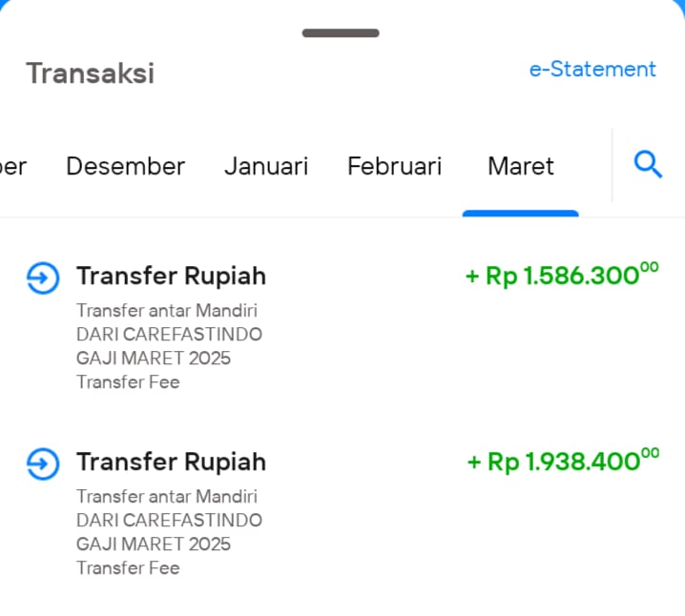Viewport: 685px width, 616px height.
Task: Tap Transfer Fee text under the first transaction
Action: pos(128,382)
